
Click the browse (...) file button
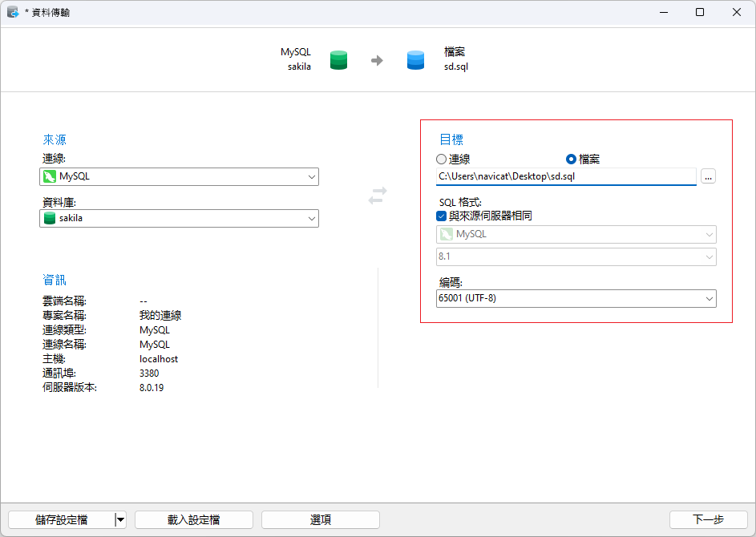point(708,176)
